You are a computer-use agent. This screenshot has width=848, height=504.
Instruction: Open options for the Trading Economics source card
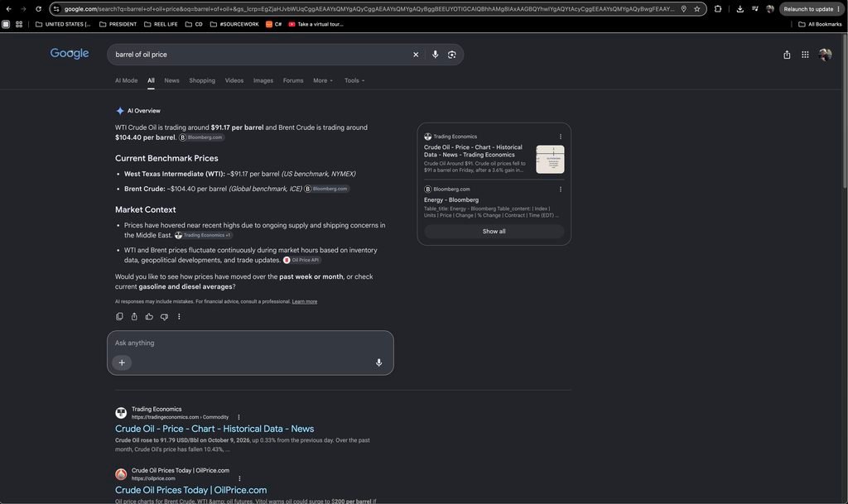tap(561, 137)
